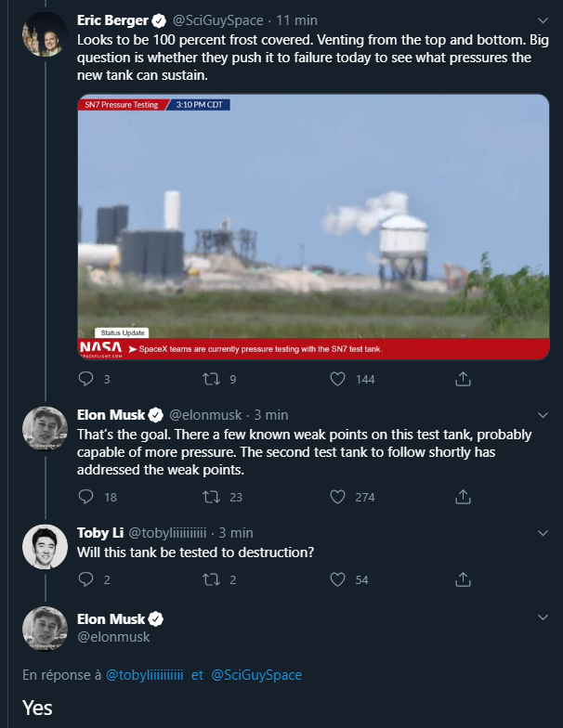Open dropdown chevron on Elon Musk's 'Yes' tweet

point(543,618)
